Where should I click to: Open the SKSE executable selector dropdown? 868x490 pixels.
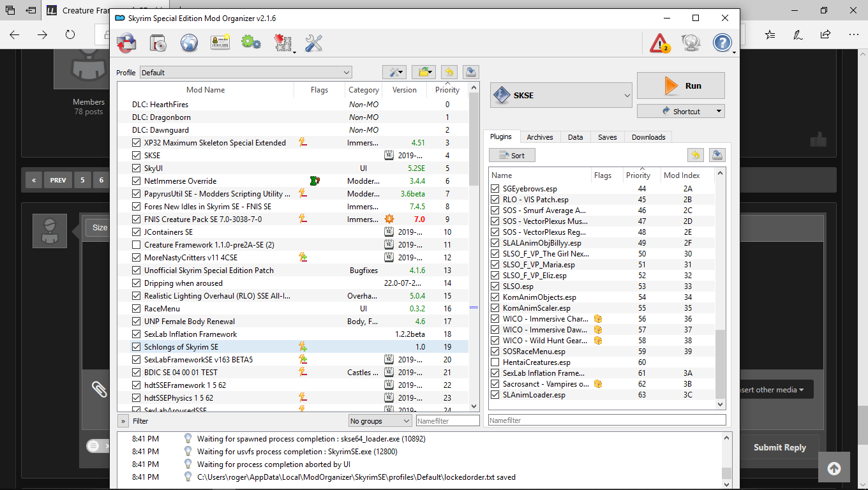coord(561,95)
